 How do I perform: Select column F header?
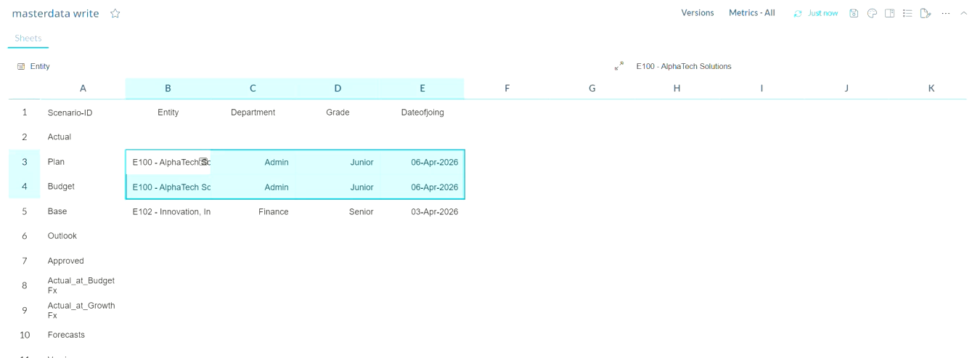coord(507,89)
